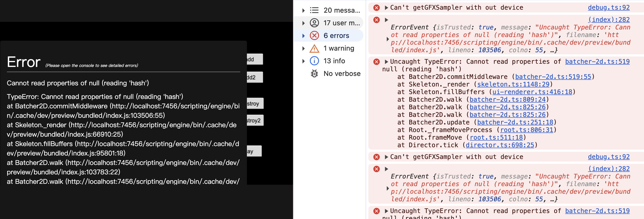
Task: Expand the 17 user messages group
Action: (303, 23)
